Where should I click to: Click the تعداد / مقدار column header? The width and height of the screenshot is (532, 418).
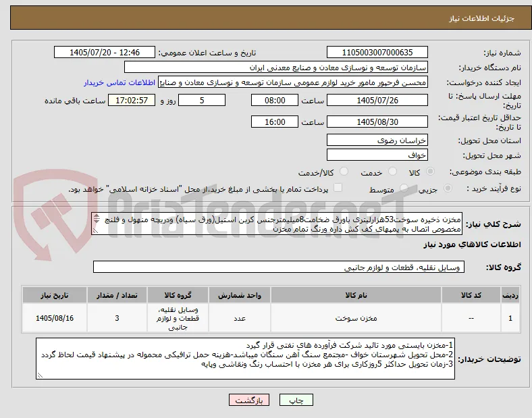coord(117,295)
